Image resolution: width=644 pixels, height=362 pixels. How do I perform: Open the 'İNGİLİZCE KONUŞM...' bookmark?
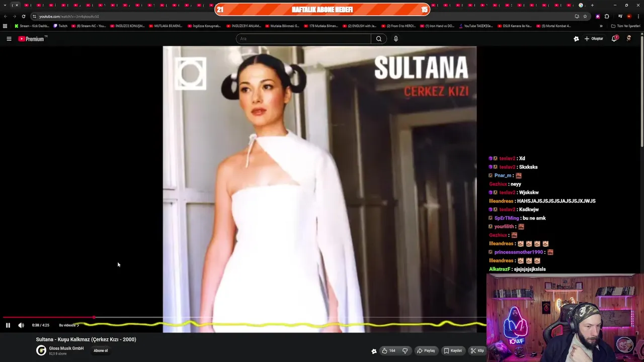point(127,26)
